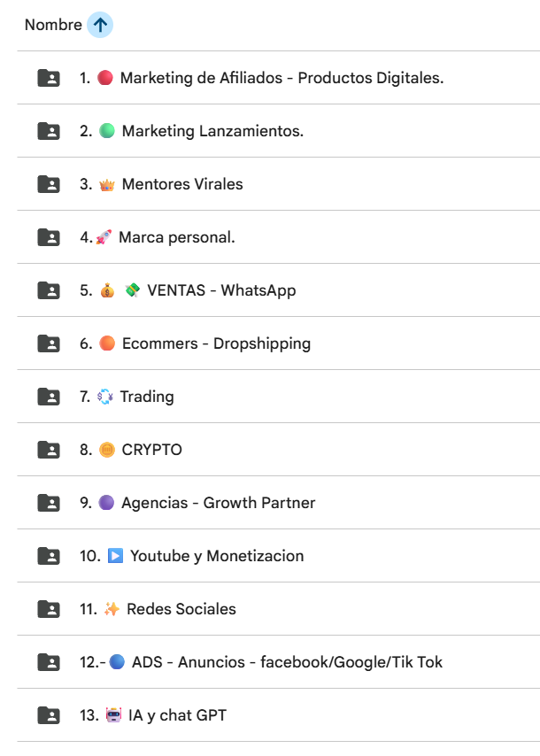Image resolution: width=540 pixels, height=756 pixels.
Task: Select the Ecommers - Dropshipping folder icon
Action: coord(49,343)
